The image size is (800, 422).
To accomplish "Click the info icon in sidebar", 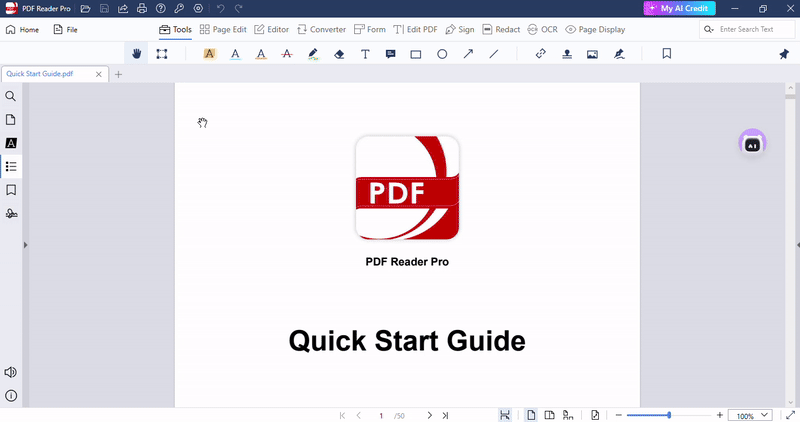I will pyautogui.click(x=11, y=395).
